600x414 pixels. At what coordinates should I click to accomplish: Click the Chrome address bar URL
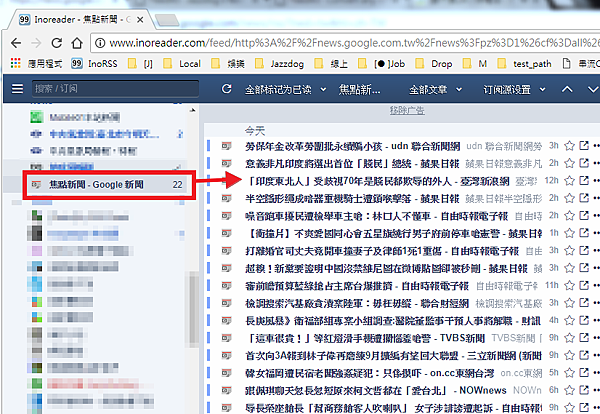(352, 43)
